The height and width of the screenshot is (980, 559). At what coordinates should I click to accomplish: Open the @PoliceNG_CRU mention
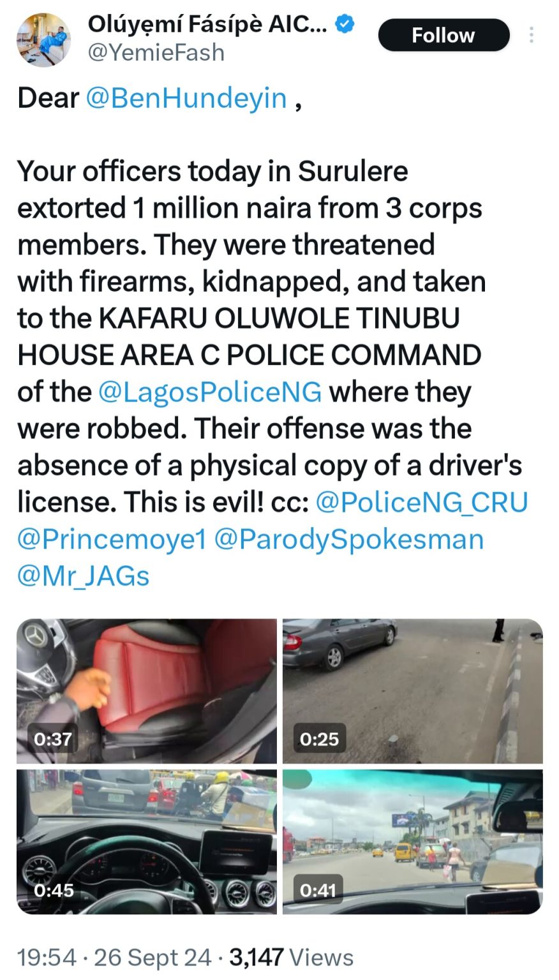422,502
